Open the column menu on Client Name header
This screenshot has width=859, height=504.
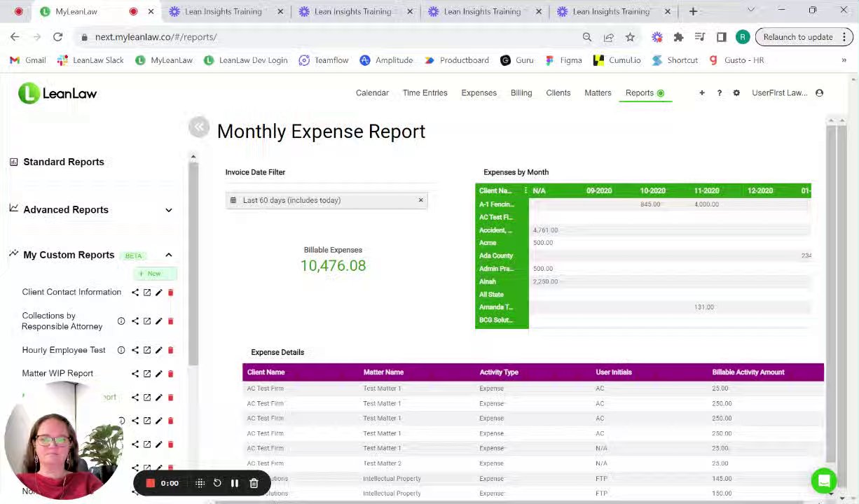[525, 191]
